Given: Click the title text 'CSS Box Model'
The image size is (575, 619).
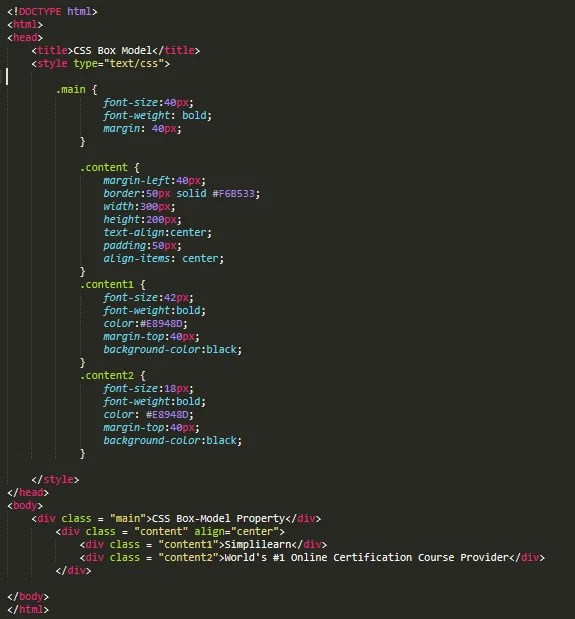Looking at the screenshot, I should (112, 51).
